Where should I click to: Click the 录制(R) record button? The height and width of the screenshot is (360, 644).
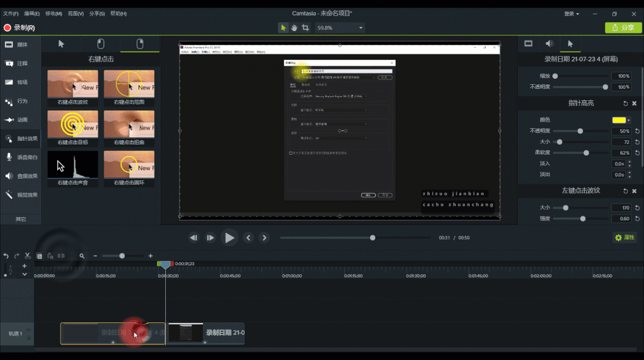[x=19, y=27]
